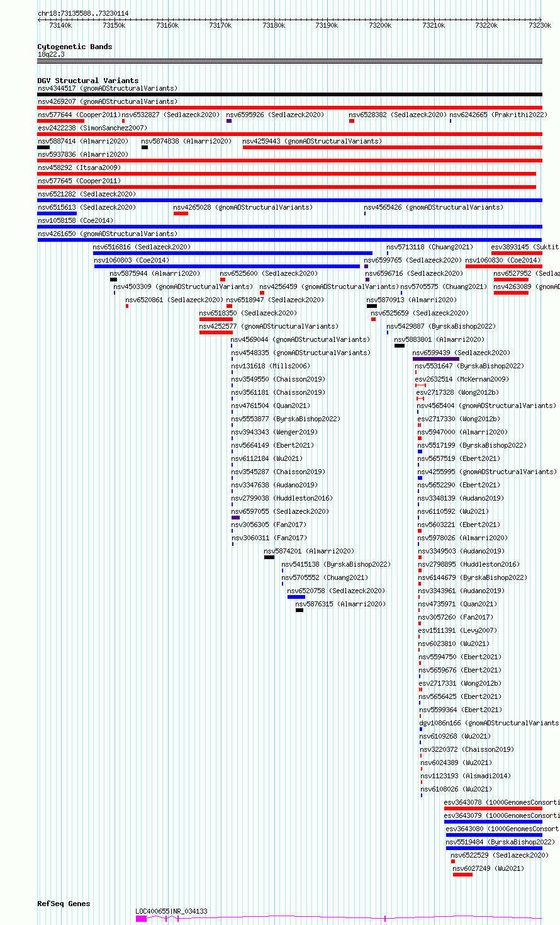Click nsv5429887 (ByrskaBishop2022) label

coord(441,327)
